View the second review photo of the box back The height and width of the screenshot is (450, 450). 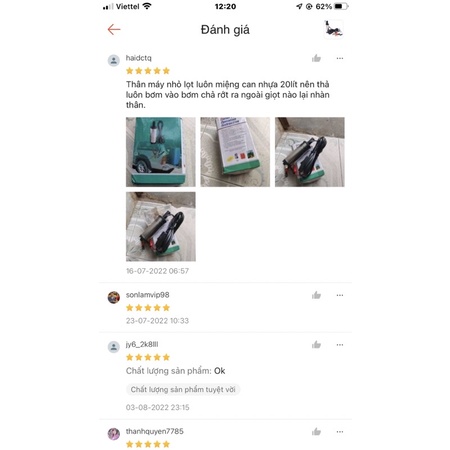[x=235, y=152]
